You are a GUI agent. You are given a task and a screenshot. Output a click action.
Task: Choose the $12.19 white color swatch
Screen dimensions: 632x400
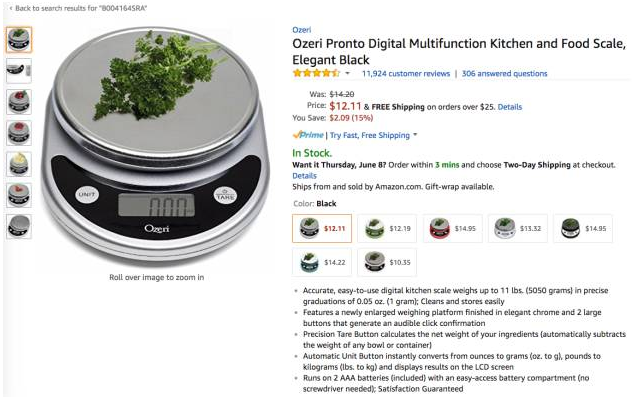coord(387,229)
